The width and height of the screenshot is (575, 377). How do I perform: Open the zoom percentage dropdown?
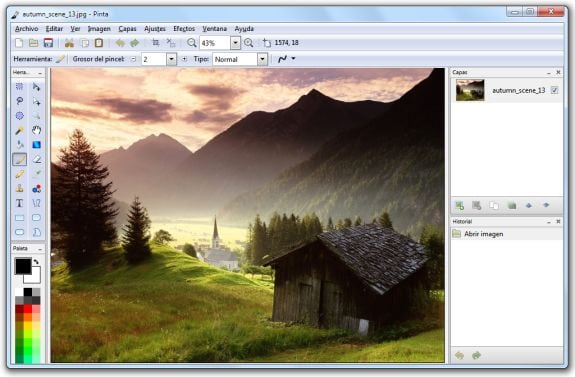click(x=235, y=43)
